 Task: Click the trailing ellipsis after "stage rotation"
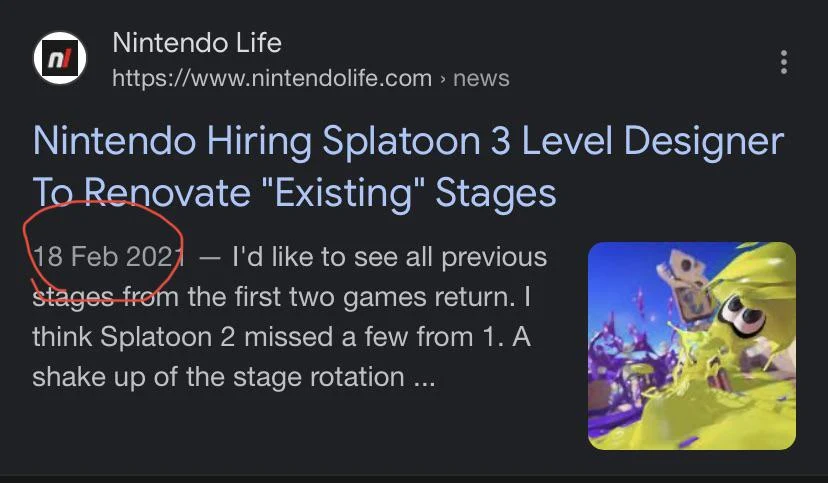423,378
